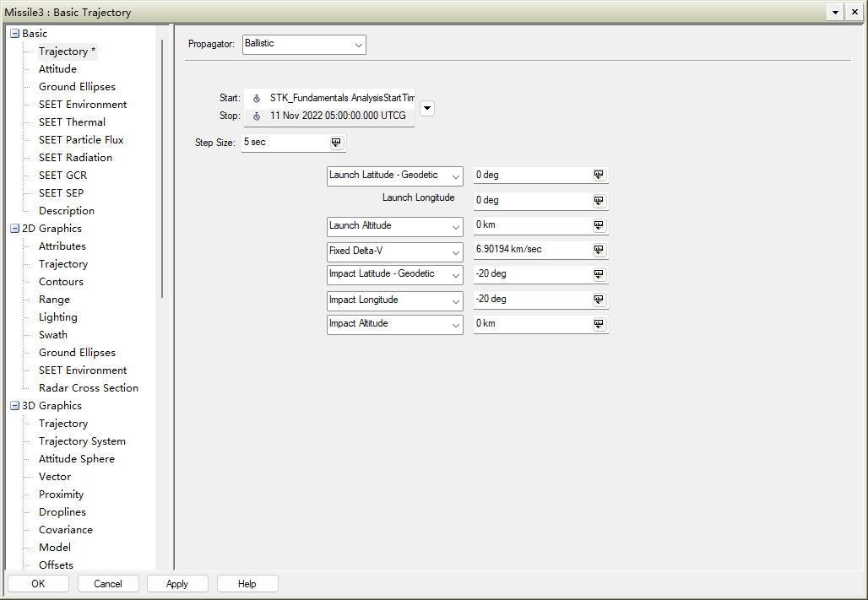Open the calculator for Impact Latitude value
The width and height of the screenshot is (868, 600).
[599, 273]
